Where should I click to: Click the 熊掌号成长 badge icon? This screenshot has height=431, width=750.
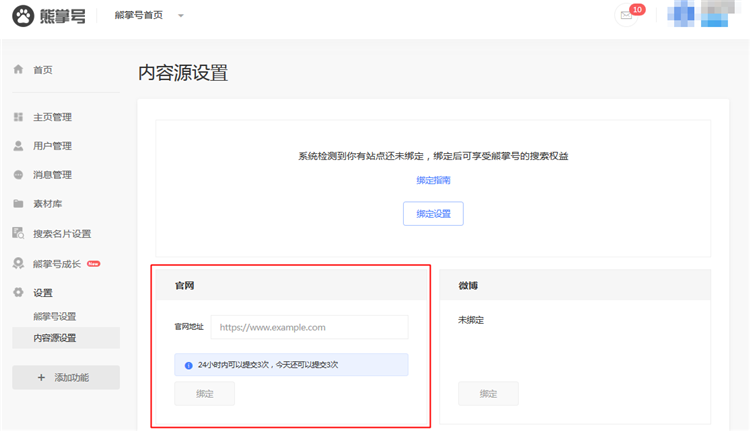pos(18,264)
